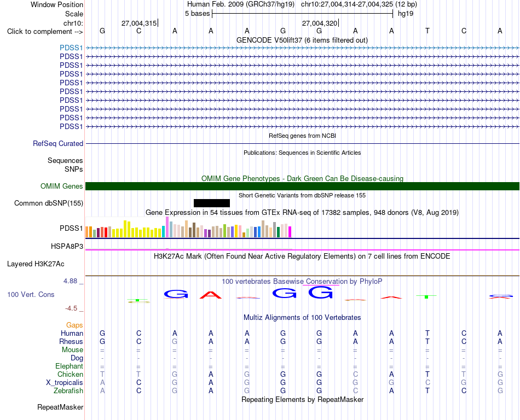Image resolution: width=520 pixels, height=420 pixels.
Task: Click the large red A in the conservation logo
Action: (x=211, y=295)
